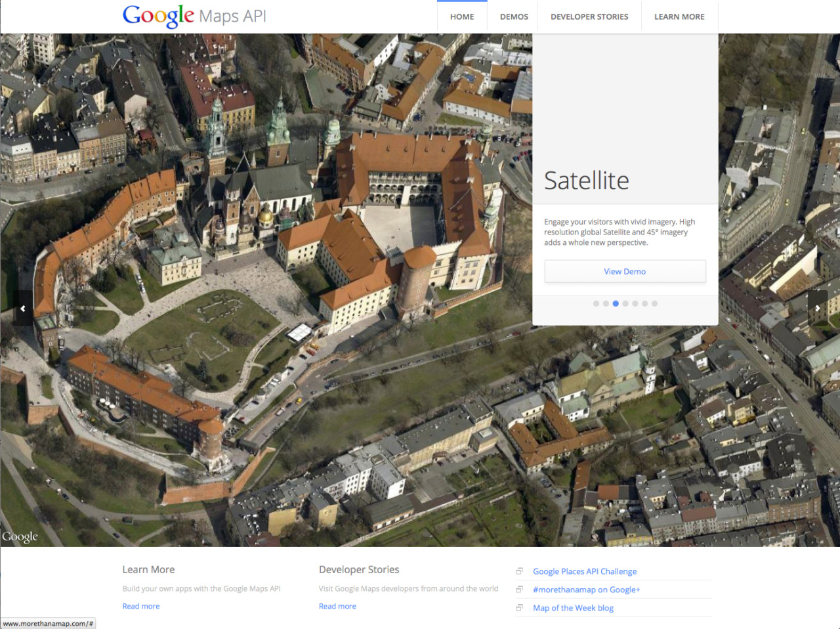Open the LEARN MORE tab
This screenshot has width=840, height=629.
[679, 16]
